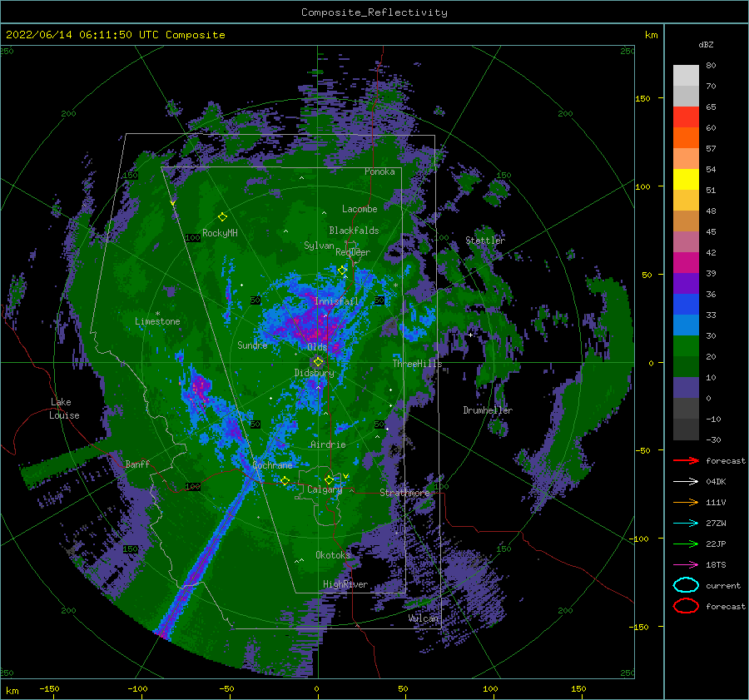749x700 pixels.
Task: Click the green 22JP arrow icon
Action: point(686,544)
